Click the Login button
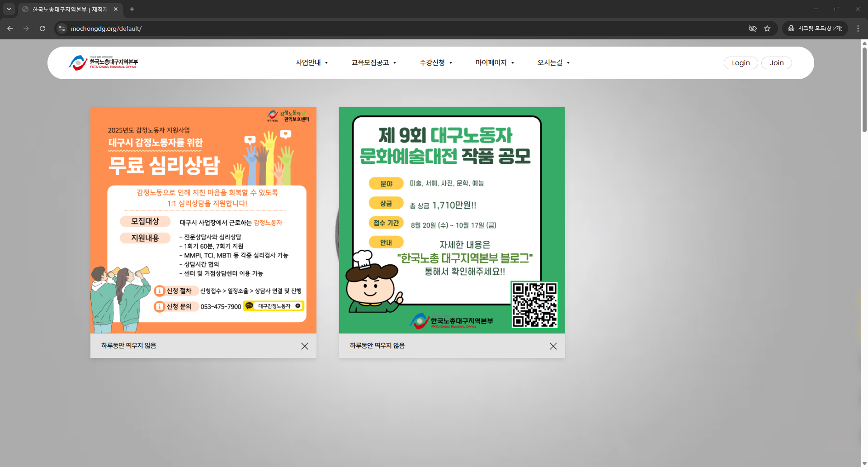The width and height of the screenshot is (868, 467). coord(741,63)
